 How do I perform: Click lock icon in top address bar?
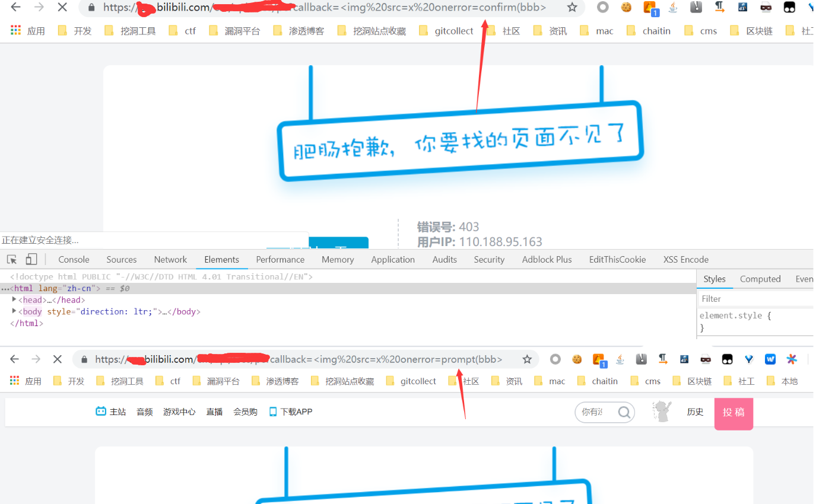[x=91, y=7]
